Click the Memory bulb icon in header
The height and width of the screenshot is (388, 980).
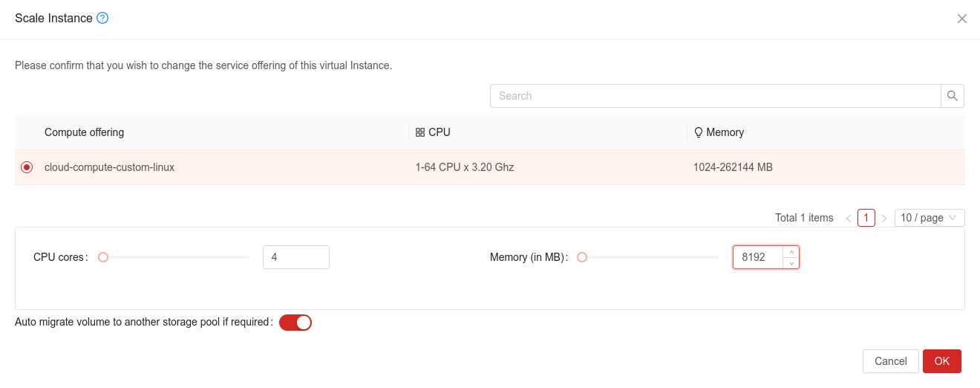698,132
